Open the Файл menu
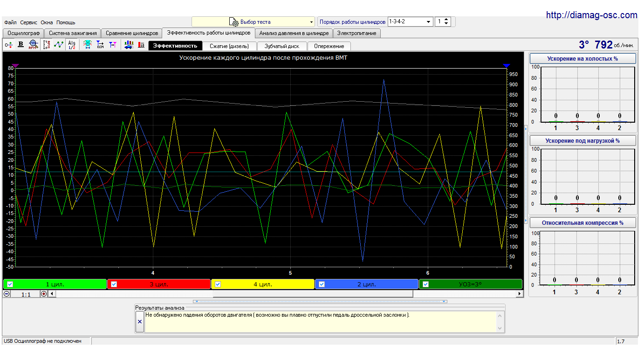Image resolution: width=644 pixels, height=347 pixels. [10, 22]
